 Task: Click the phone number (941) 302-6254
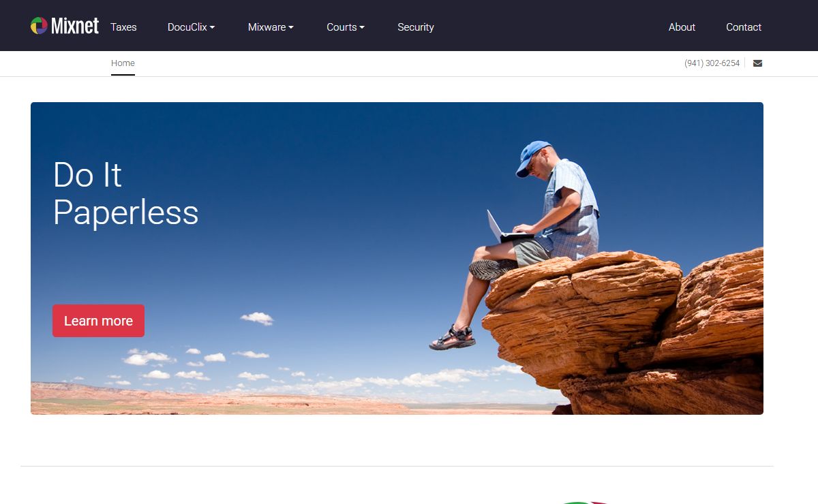(712, 63)
